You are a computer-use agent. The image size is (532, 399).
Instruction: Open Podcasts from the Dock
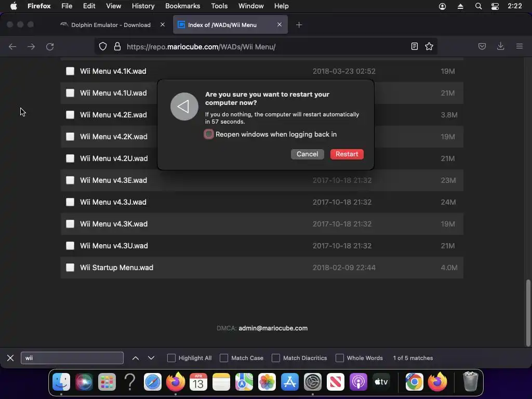pyautogui.click(x=358, y=382)
